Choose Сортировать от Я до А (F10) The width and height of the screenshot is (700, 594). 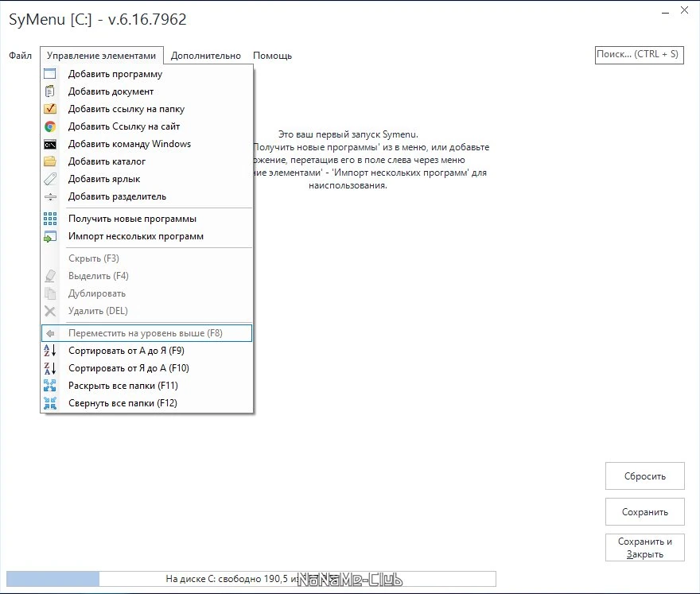pyautogui.click(x=146, y=368)
